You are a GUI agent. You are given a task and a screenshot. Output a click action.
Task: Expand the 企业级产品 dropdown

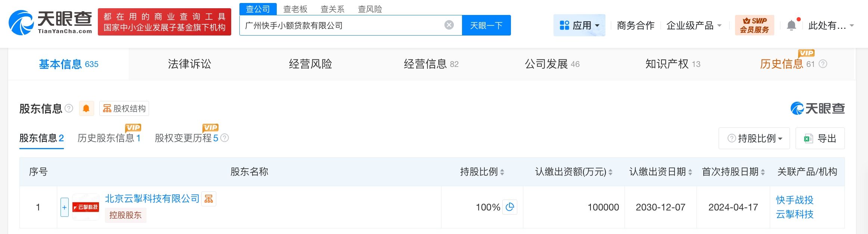[x=694, y=25]
